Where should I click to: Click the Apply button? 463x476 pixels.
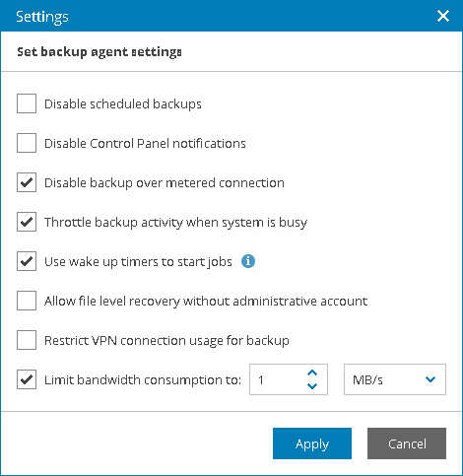pyautogui.click(x=312, y=443)
